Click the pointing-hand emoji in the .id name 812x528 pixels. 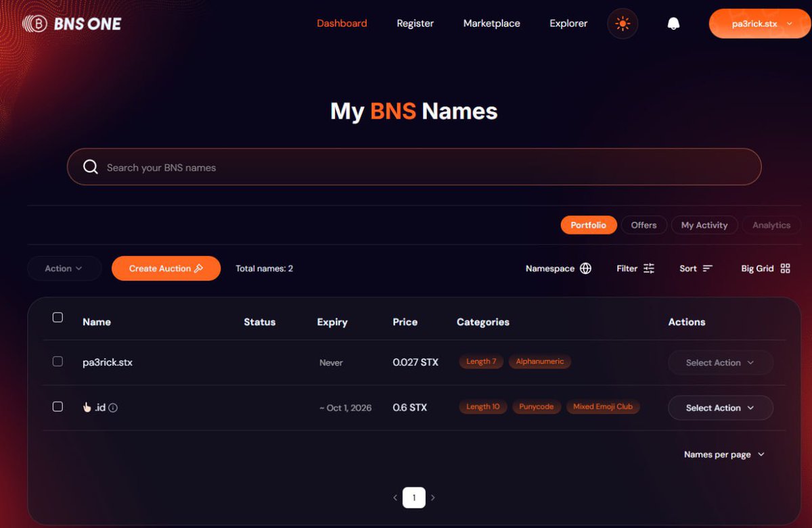pyautogui.click(x=87, y=407)
